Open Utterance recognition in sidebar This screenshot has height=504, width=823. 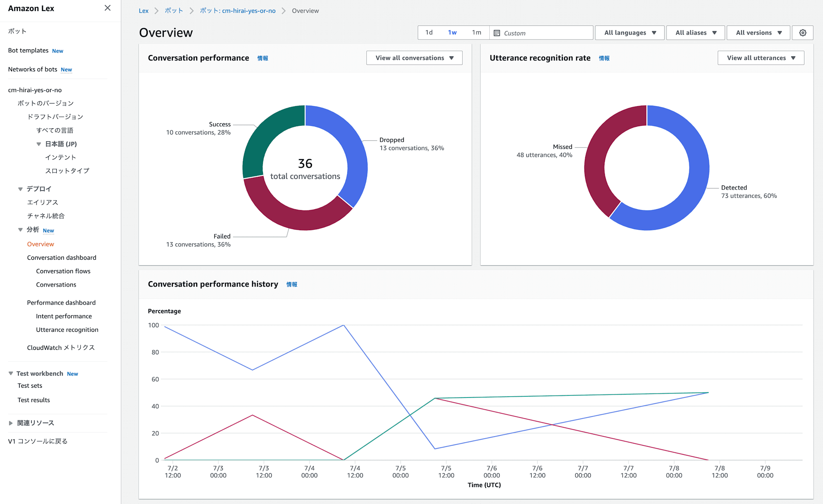coord(67,330)
